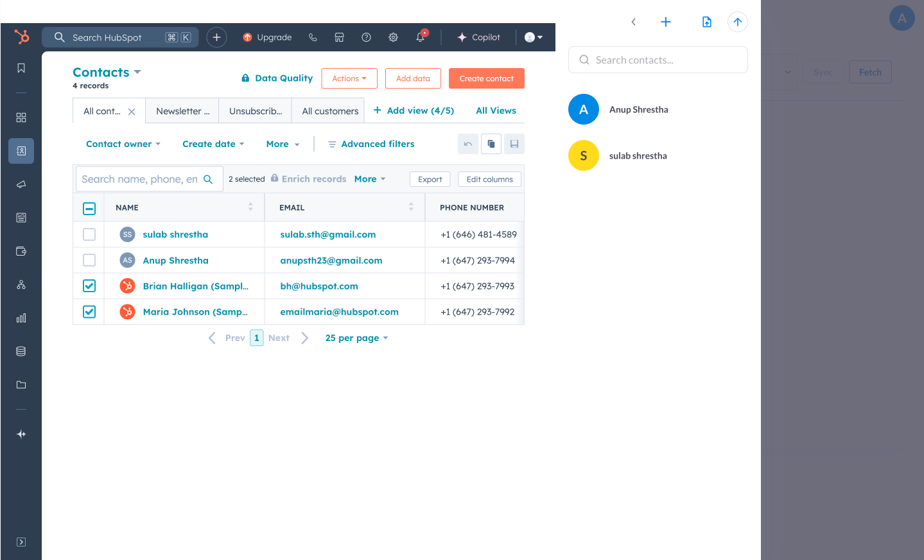The height and width of the screenshot is (560, 924).
Task: Click the Add data button
Action: coord(413,78)
